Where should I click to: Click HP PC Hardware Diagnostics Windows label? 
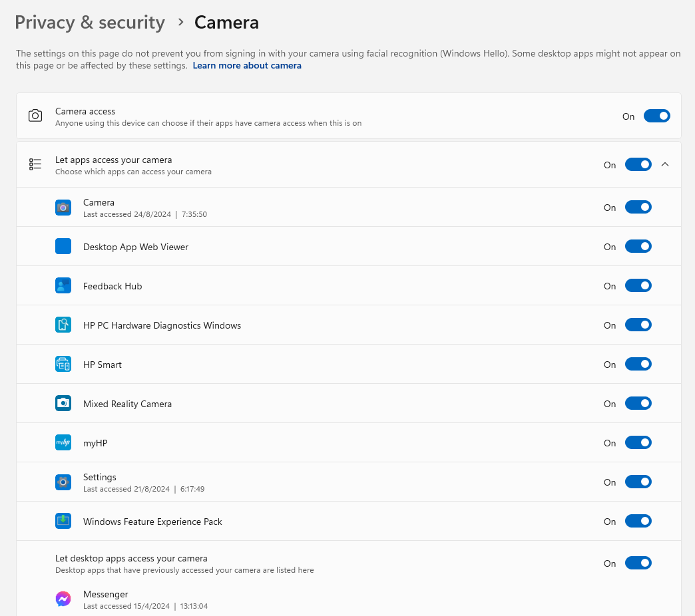[x=162, y=325]
